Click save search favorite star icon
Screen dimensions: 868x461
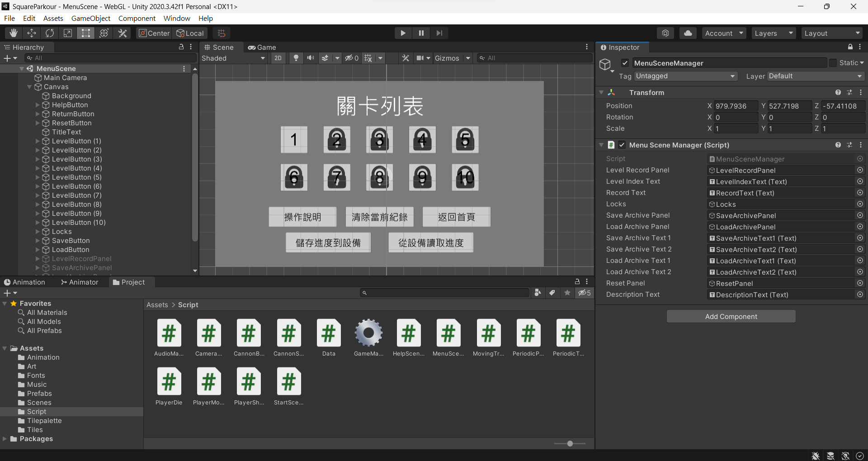pos(567,293)
